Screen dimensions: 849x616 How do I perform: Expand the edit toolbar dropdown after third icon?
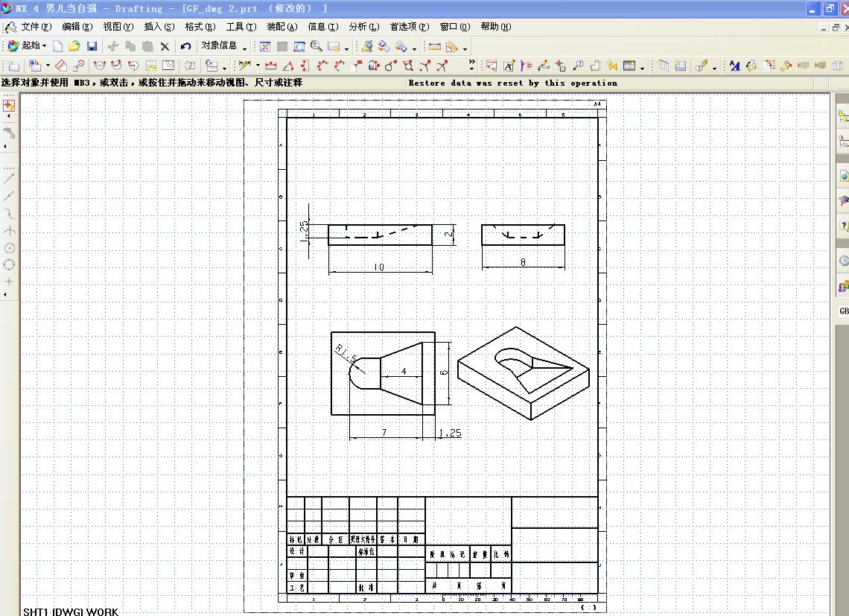pos(414,48)
